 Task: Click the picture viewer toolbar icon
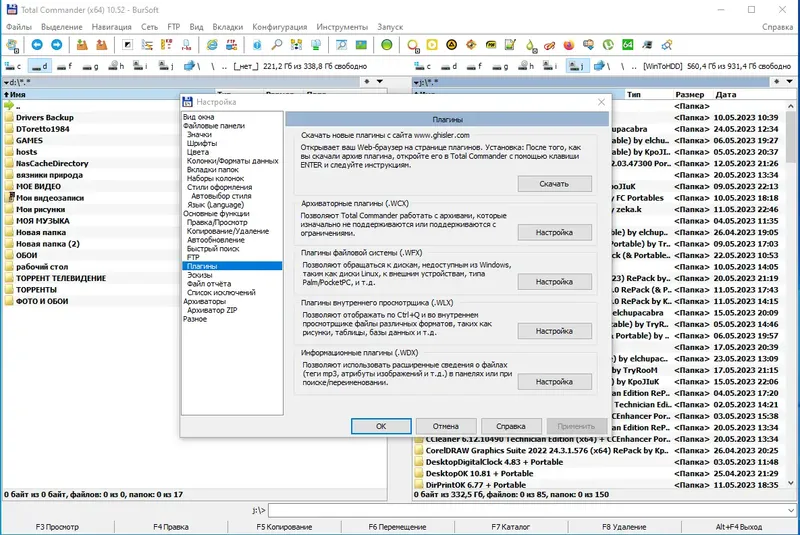361,45
